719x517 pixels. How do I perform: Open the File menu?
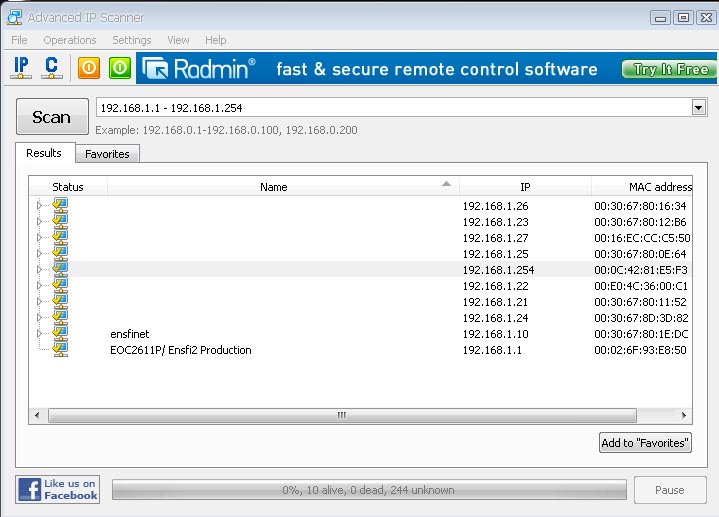pos(19,40)
